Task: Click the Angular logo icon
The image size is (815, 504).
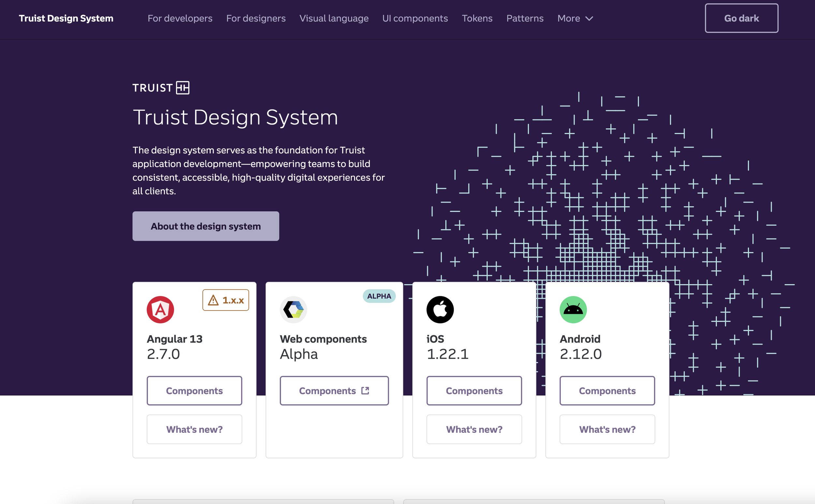Action: pos(160,310)
